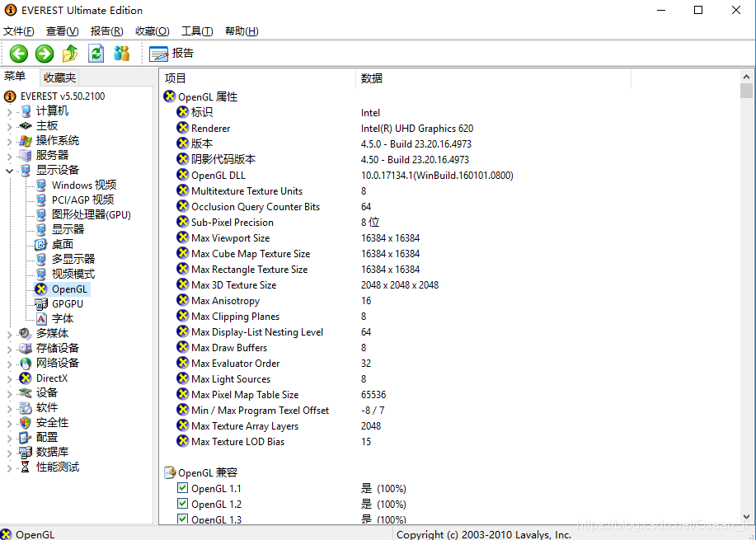Select the 多显示器 tree item
Image resolution: width=756 pixels, height=540 pixels.
coord(73,260)
